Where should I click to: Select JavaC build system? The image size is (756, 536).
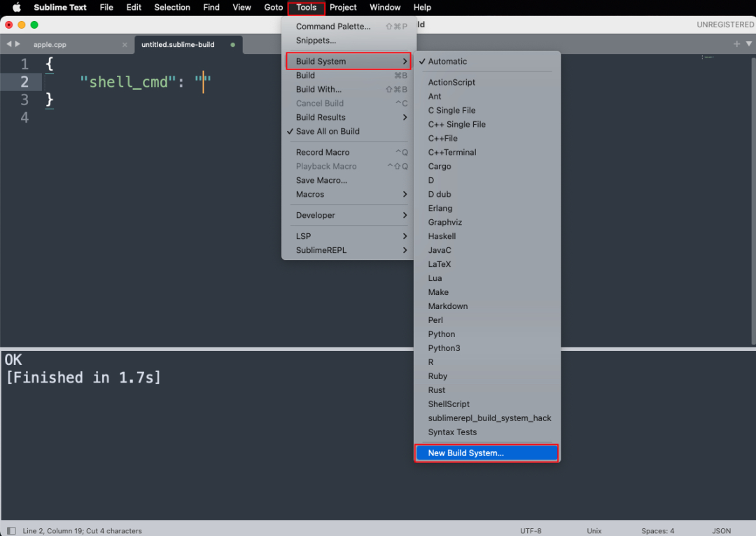[x=487, y=250]
